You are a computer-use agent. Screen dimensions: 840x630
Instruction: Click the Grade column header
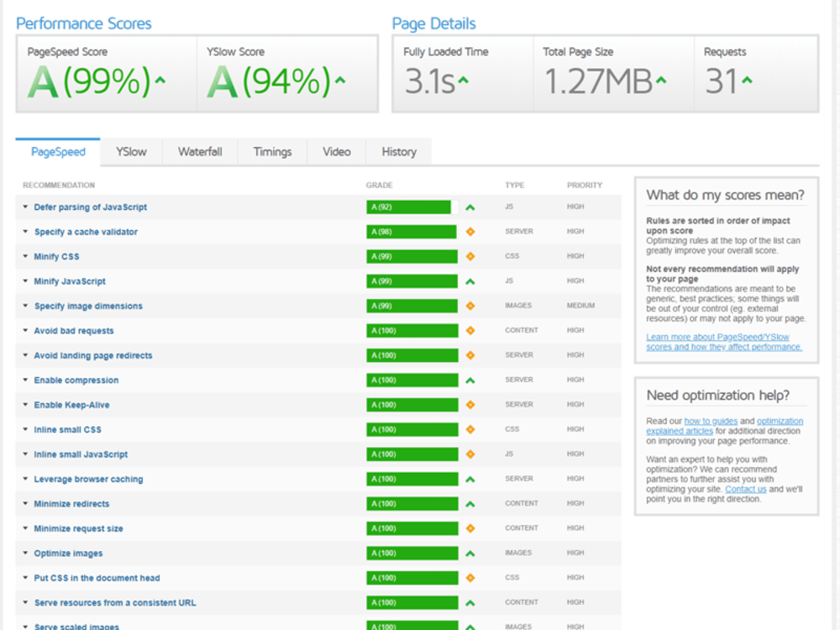point(380,186)
